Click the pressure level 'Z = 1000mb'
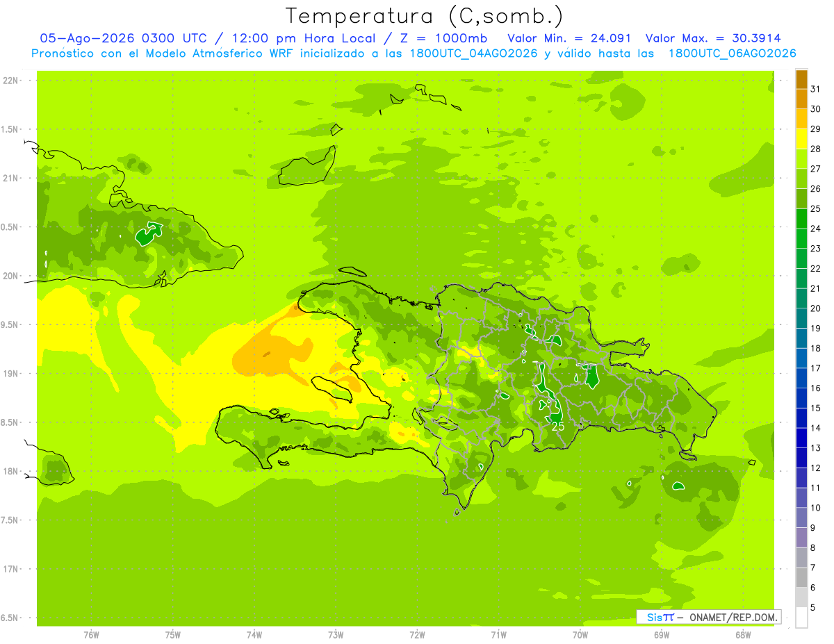This screenshot has height=644, width=834. (x=443, y=38)
